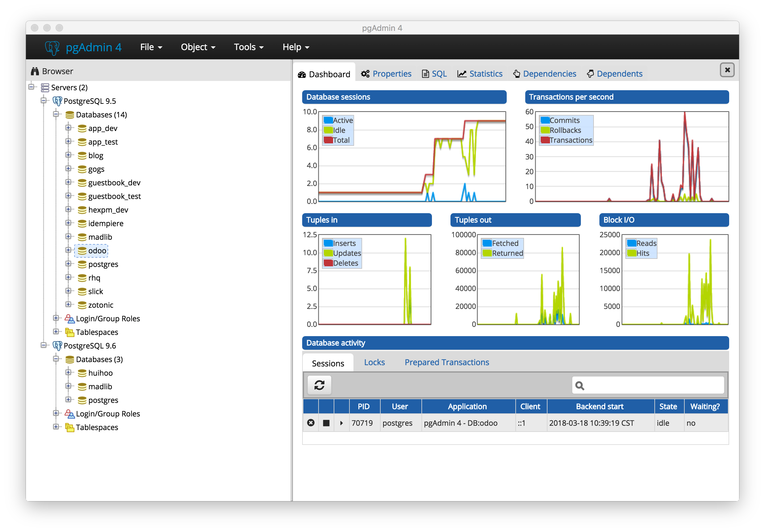The height and width of the screenshot is (532, 765).
Task: Click the pgAdmin elephant logo
Action: coord(52,47)
